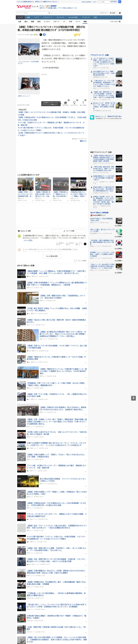Click ログイン link in header

tap(42, 8)
